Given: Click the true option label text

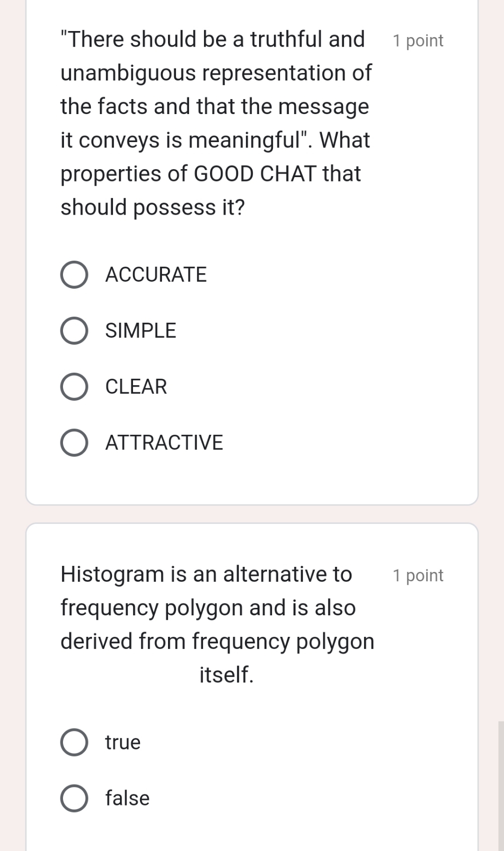Looking at the screenshot, I should [x=121, y=743].
